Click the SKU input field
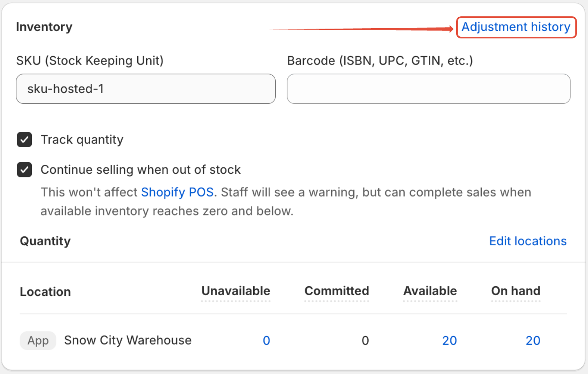588x374 pixels. point(145,89)
